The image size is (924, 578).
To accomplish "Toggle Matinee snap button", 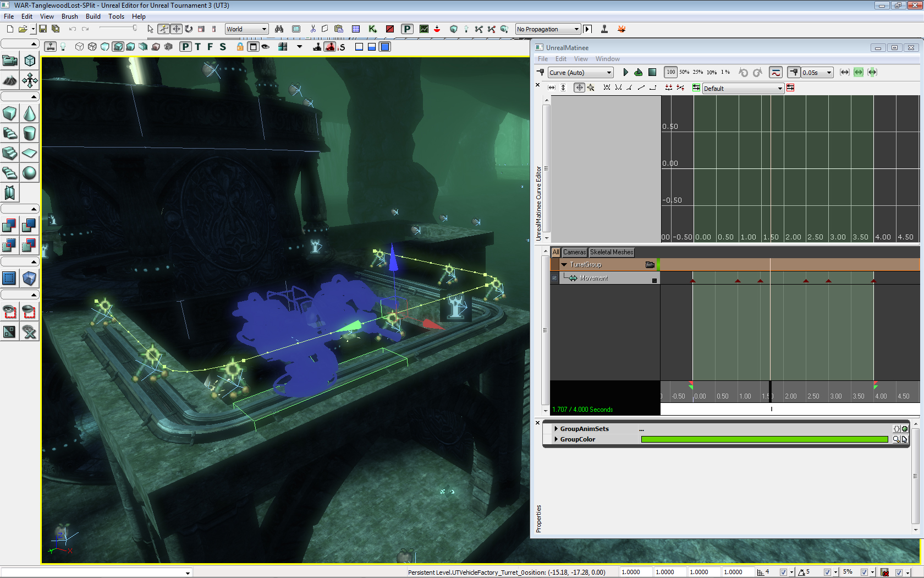I will (x=794, y=72).
